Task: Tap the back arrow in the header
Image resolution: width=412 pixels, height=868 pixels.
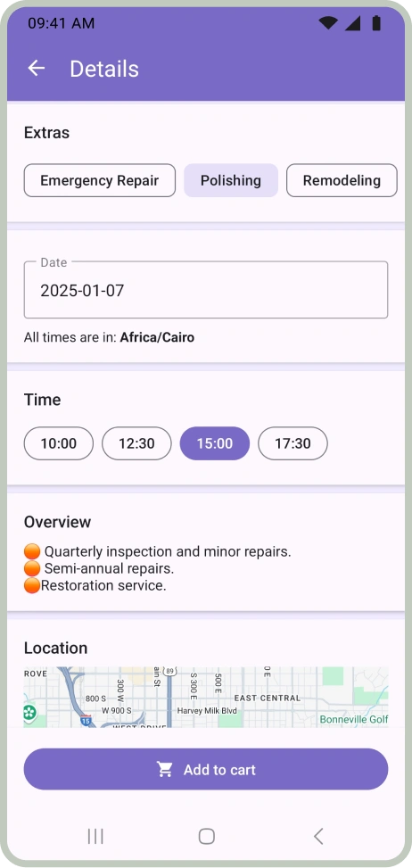Action: pyautogui.click(x=37, y=69)
